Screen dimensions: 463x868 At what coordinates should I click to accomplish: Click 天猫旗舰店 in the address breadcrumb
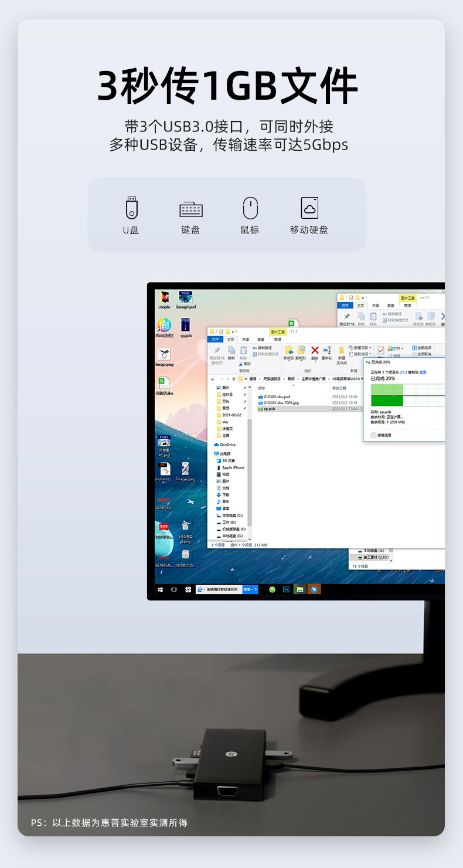tap(272, 379)
